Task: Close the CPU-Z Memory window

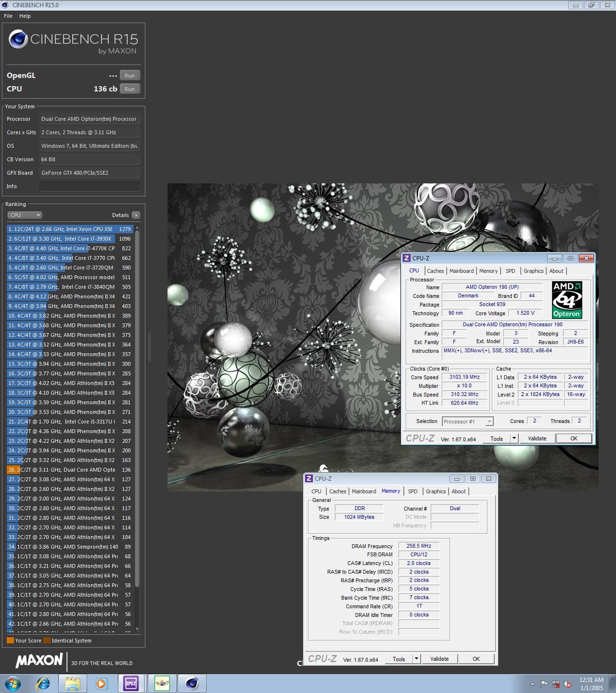Action: click(x=488, y=479)
